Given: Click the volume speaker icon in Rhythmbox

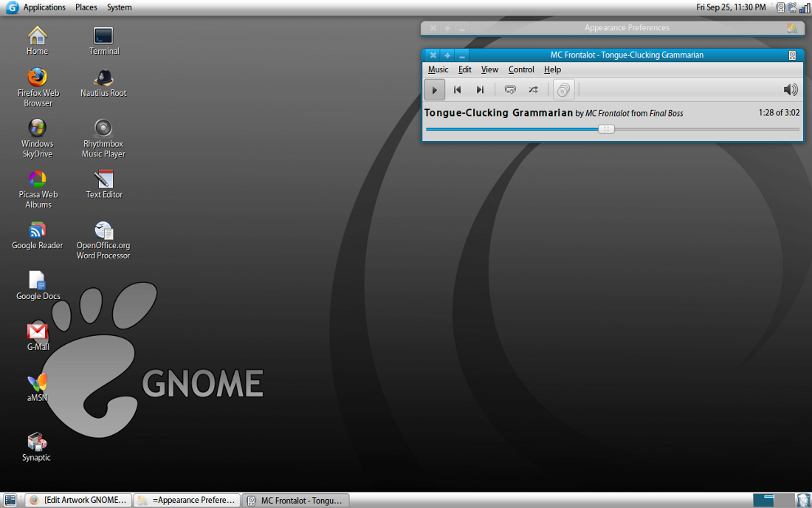Looking at the screenshot, I should click(x=791, y=89).
